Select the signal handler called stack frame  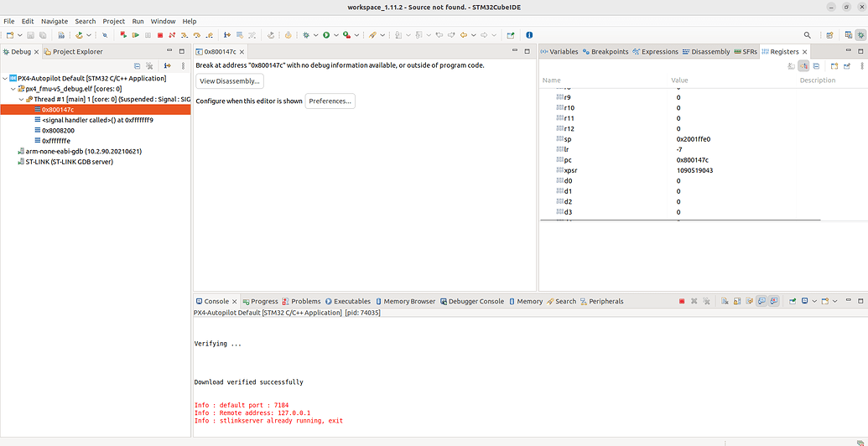click(x=94, y=120)
